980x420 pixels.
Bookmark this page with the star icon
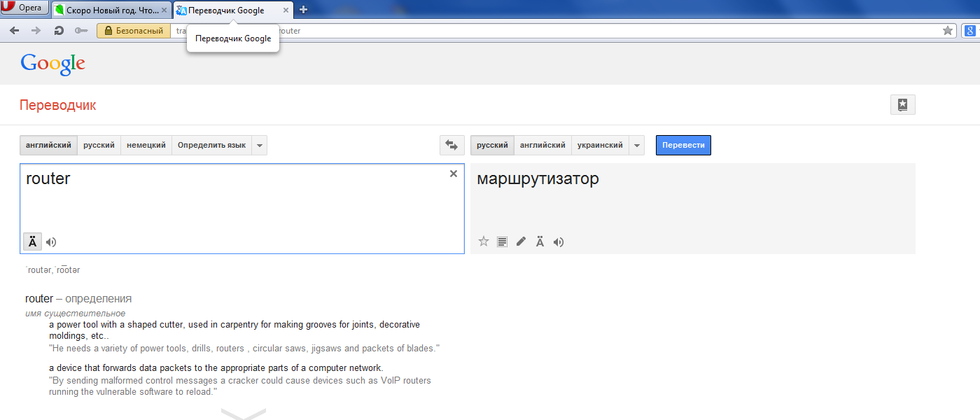tap(948, 31)
